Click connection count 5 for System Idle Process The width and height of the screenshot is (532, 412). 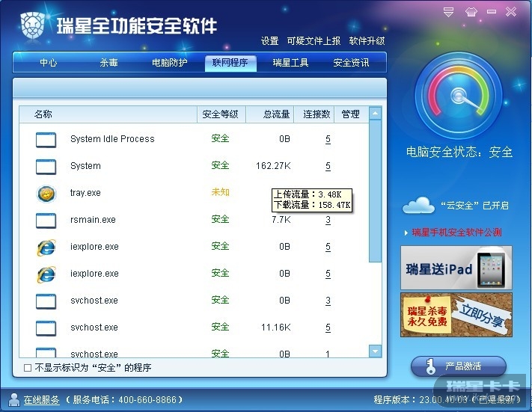tap(328, 139)
